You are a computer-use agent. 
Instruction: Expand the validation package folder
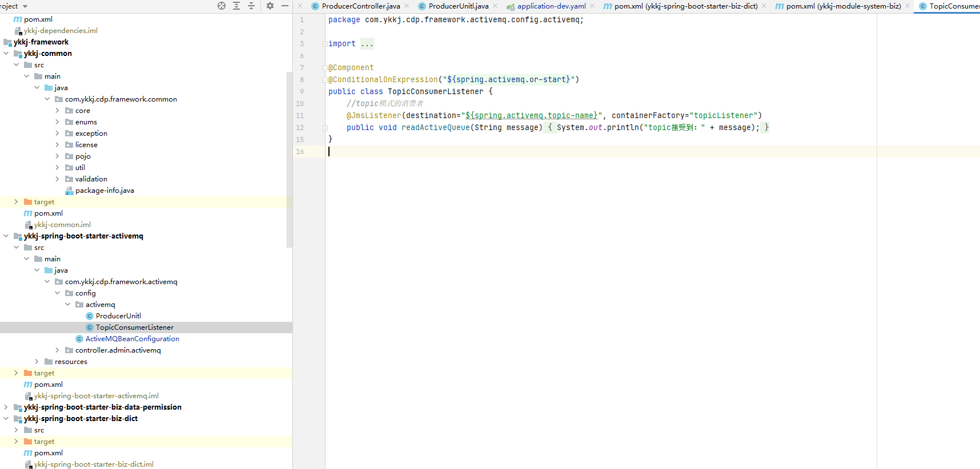57,179
